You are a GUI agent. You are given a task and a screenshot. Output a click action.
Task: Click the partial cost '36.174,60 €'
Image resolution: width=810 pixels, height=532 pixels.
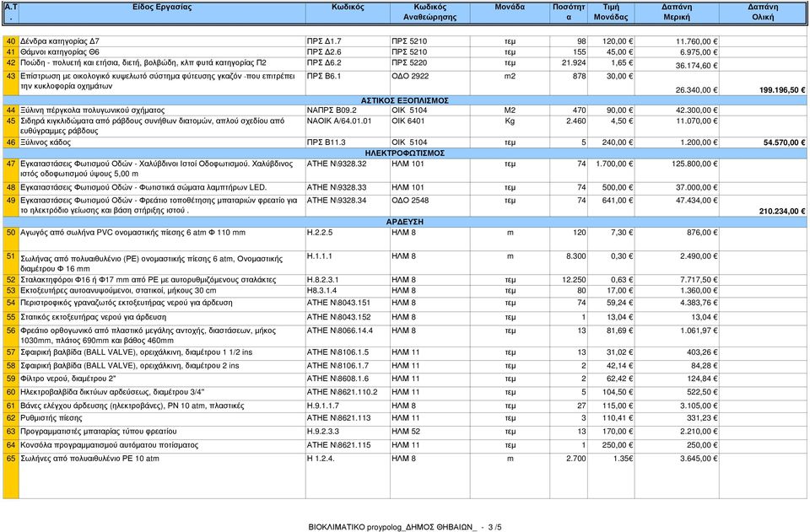pyautogui.click(x=696, y=66)
